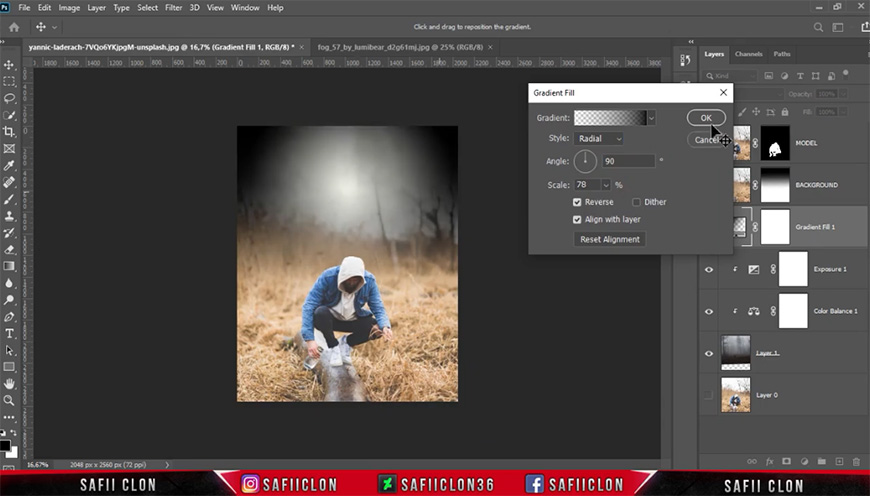Screen dimensions: 870x496
Task: Click the Create new group folder icon
Action: [822, 461]
